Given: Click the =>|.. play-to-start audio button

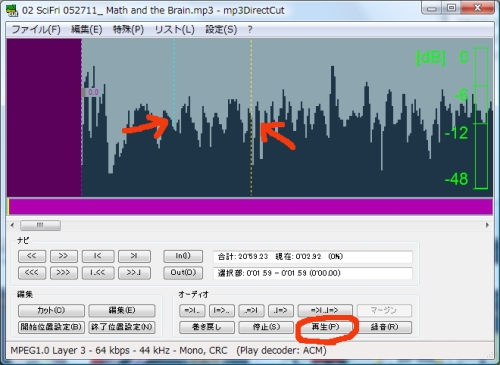Looking at the screenshot, I should click(192, 310).
